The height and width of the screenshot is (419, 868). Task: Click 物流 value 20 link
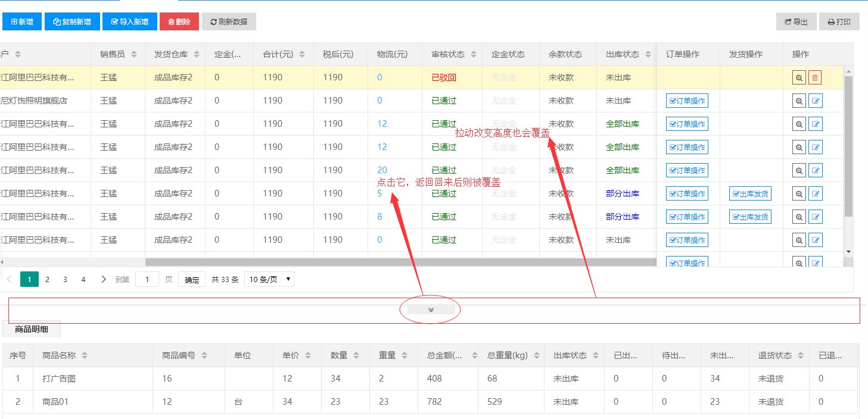click(382, 170)
